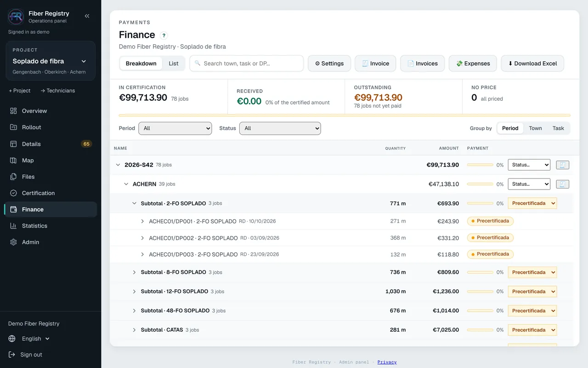This screenshot has height=368, width=588.
Task: Change the language from the English dropdown
Action: pos(36,339)
